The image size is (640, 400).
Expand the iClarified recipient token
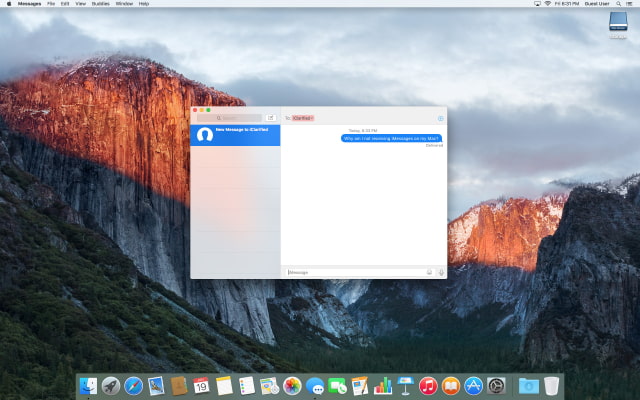click(x=303, y=118)
